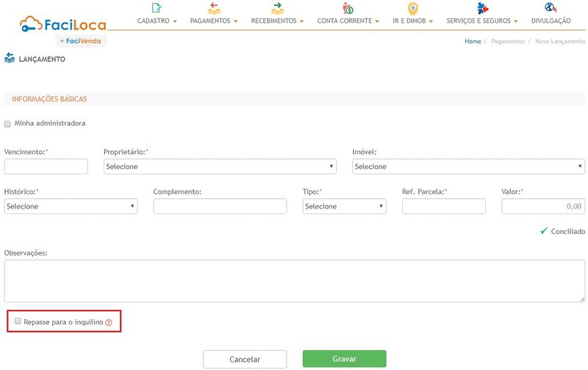Expand the Imóvel selection dropdown

[468, 167]
